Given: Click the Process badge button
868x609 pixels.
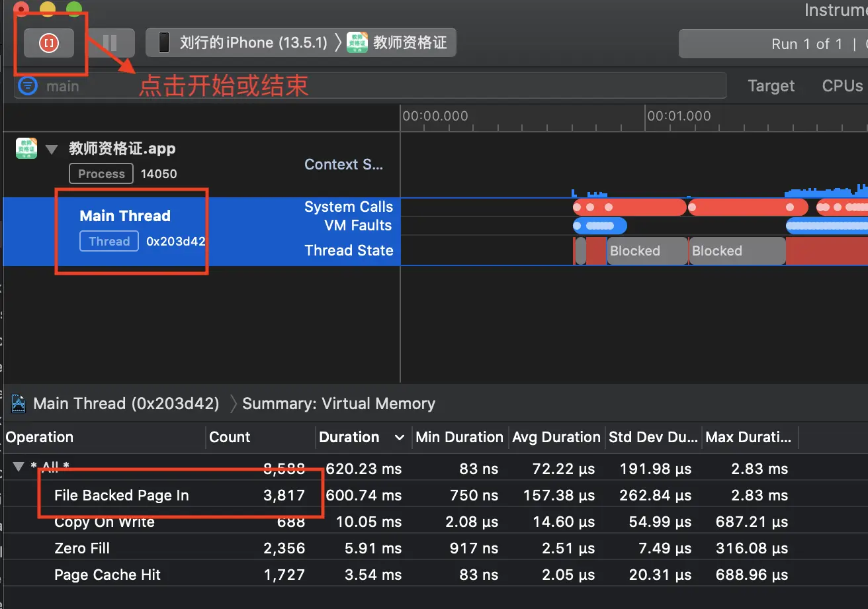Looking at the screenshot, I should click(101, 174).
